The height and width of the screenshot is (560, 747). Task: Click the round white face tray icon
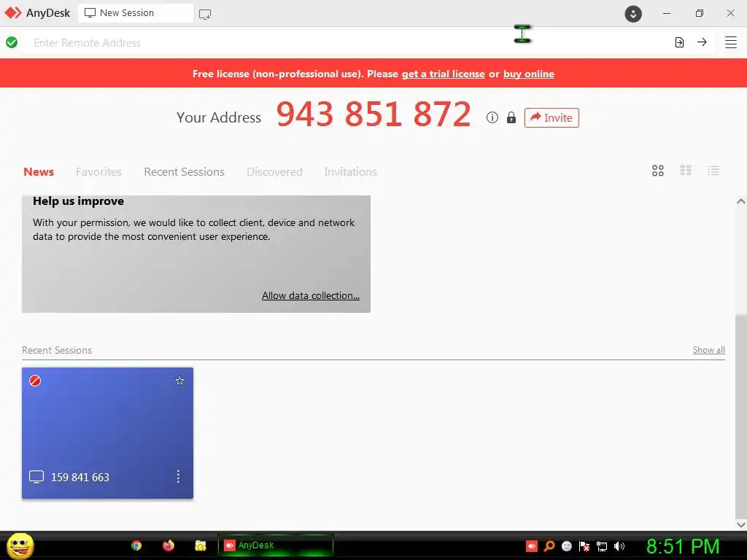[566, 546]
